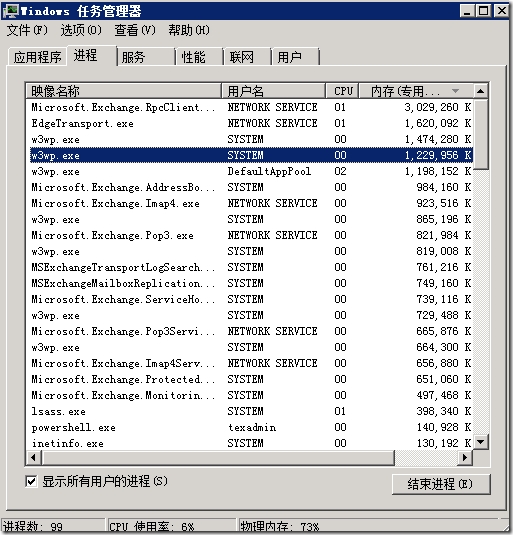Click the texadmin user name cell
The image size is (513, 535).
(252, 428)
